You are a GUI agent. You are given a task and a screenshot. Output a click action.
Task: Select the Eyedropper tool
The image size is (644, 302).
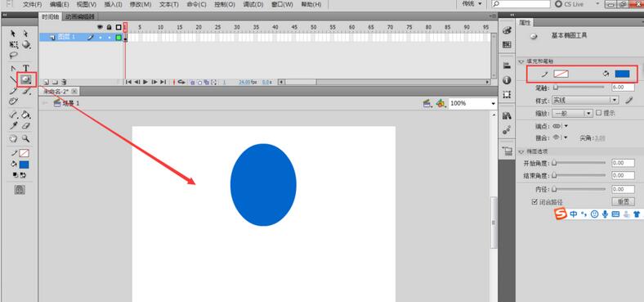tap(14, 125)
